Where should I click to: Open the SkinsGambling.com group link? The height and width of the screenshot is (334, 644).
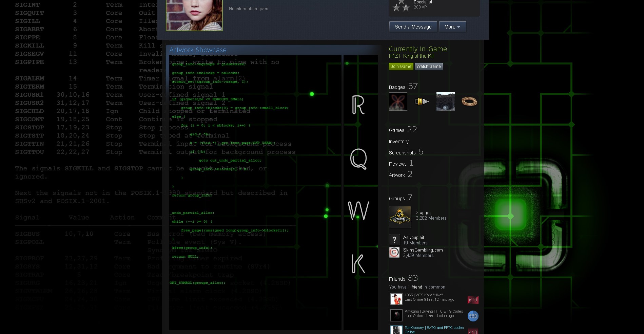[423, 250]
